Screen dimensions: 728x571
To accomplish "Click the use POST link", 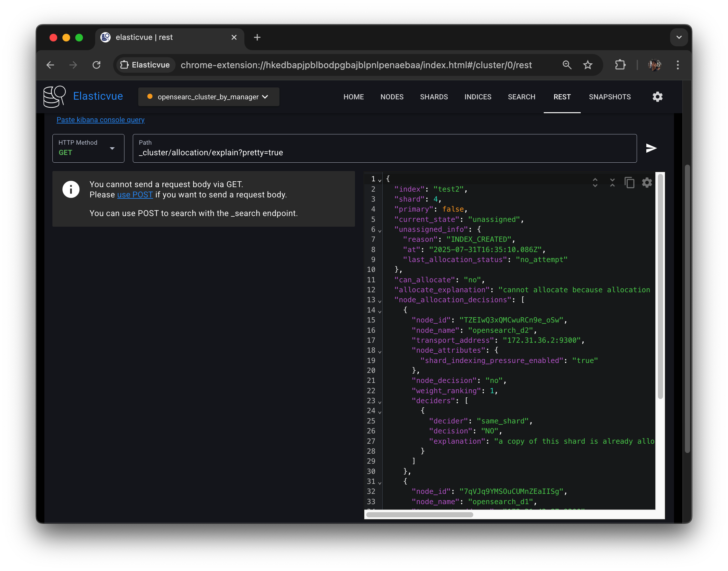I will pyautogui.click(x=135, y=195).
